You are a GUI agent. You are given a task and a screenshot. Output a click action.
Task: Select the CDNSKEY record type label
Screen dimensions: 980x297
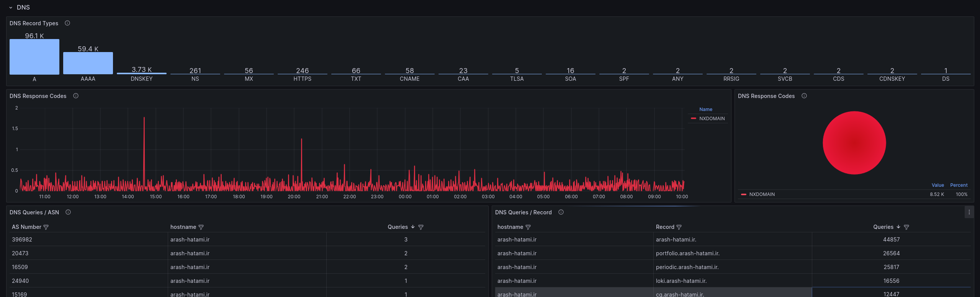click(892, 79)
